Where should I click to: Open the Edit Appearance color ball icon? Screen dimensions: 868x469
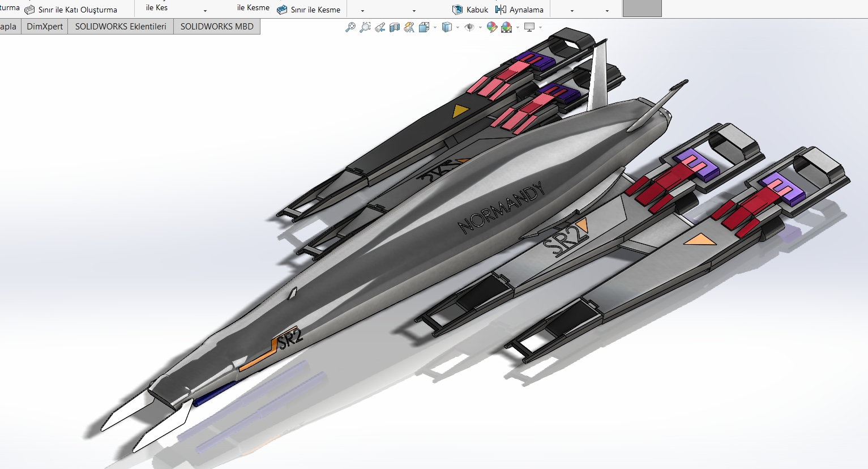(x=491, y=27)
